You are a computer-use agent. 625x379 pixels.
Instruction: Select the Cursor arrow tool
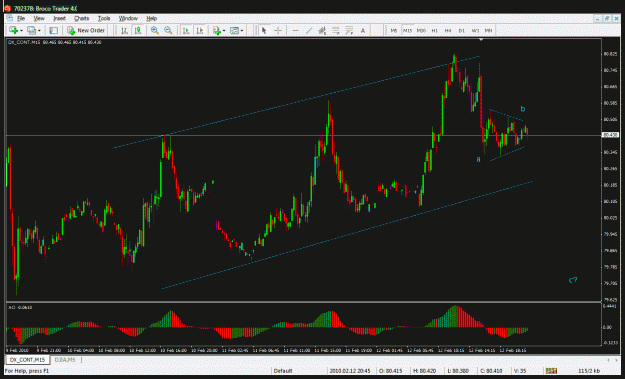coord(263,30)
